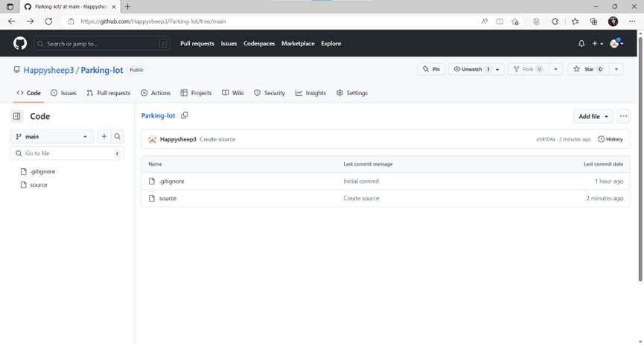The image size is (644, 345).
Task: Open a new browser tab
Action: [128, 7]
